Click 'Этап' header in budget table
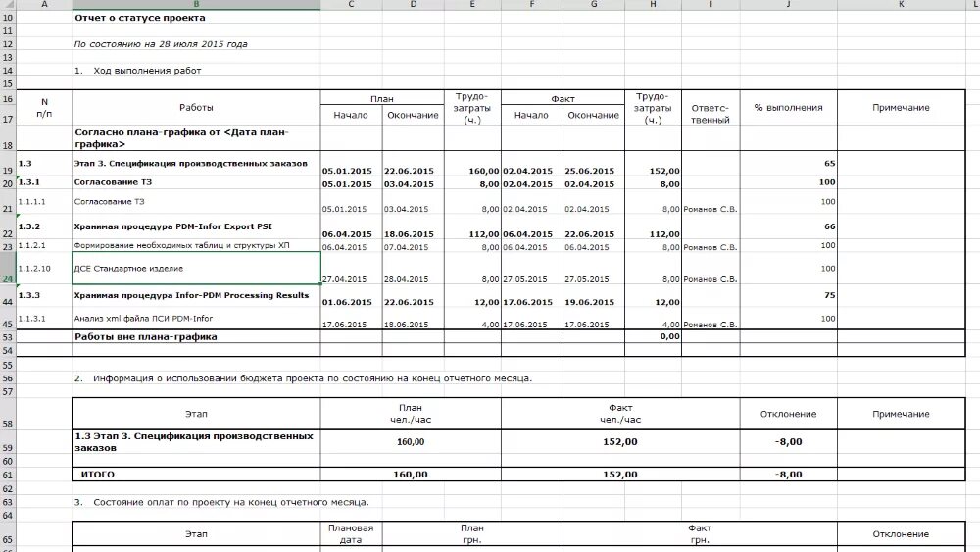Viewport: 980px width, 552px height. [x=196, y=414]
